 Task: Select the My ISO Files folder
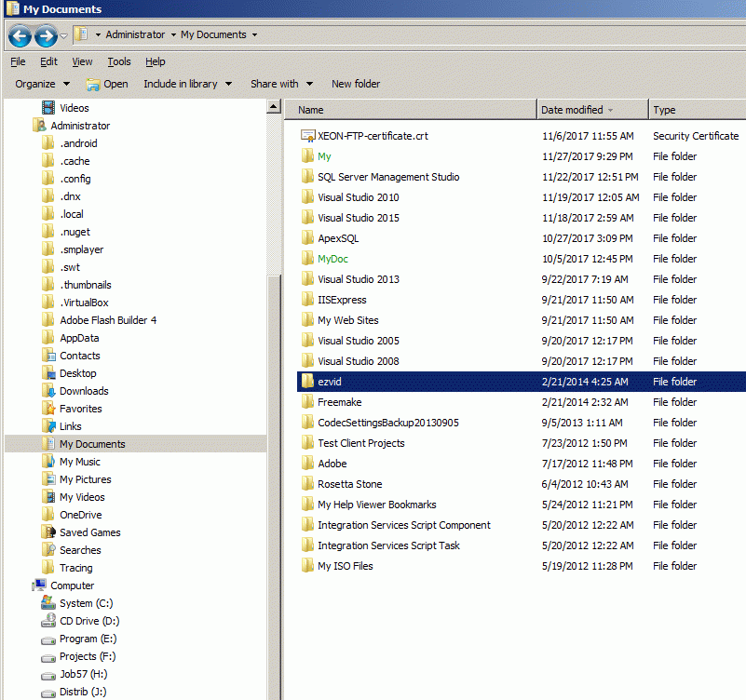point(337,565)
